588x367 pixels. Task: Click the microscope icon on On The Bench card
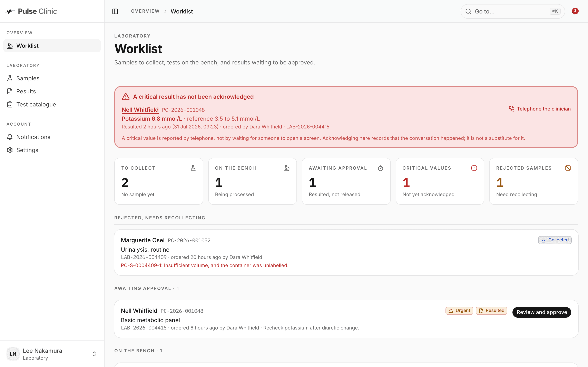[287, 168]
